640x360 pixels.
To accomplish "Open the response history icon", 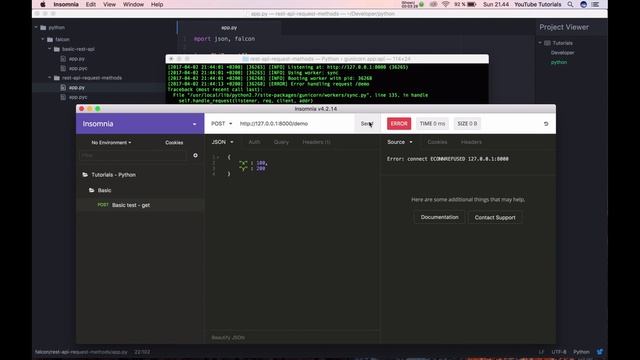I will click(546, 124).
